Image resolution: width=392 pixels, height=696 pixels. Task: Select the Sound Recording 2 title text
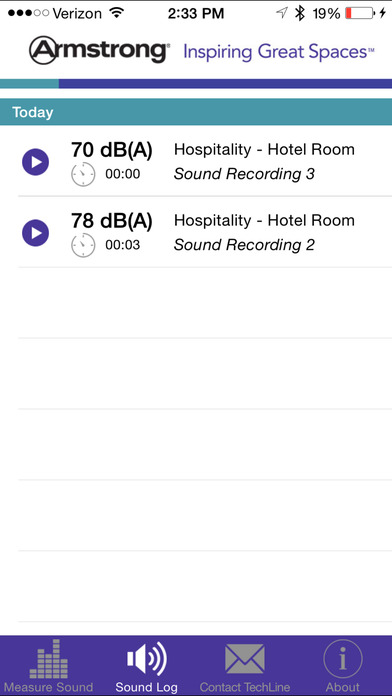coord(244,245)
